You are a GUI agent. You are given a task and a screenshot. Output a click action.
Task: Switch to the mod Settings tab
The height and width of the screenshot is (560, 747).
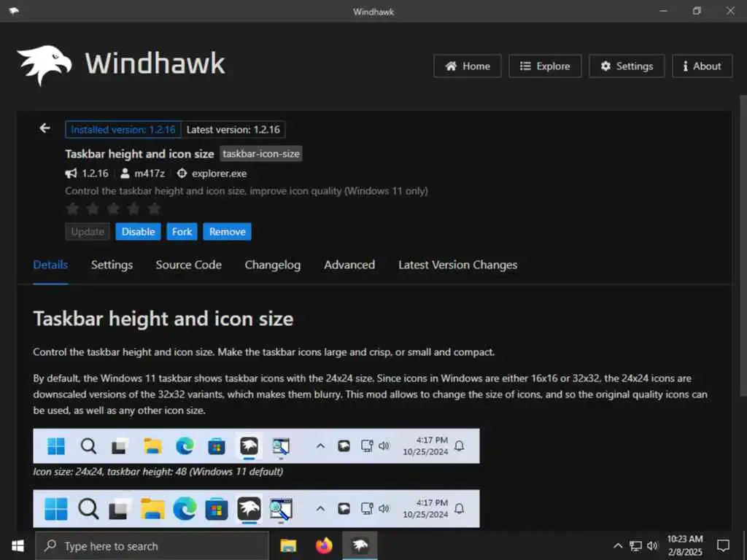click(x=112, y=265)
